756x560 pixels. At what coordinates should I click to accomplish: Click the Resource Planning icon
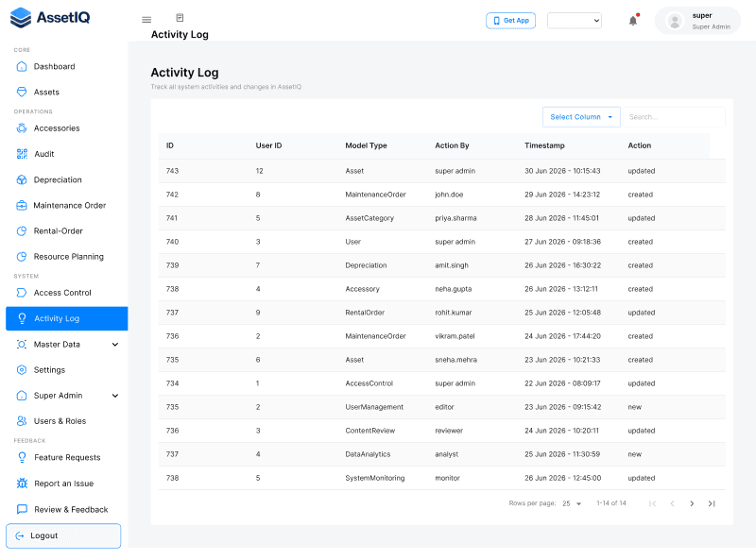pyautogui.click(x=22, y=256)
